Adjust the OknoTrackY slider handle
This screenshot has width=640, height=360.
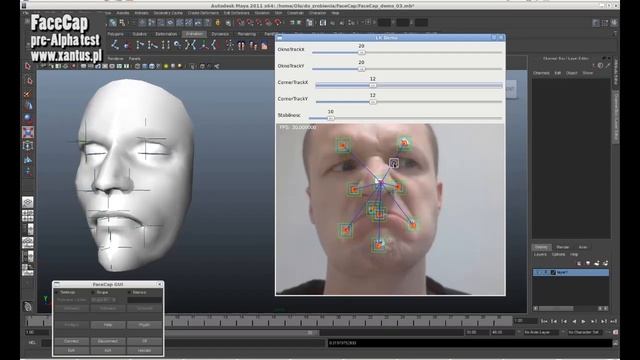coord(361,69)
